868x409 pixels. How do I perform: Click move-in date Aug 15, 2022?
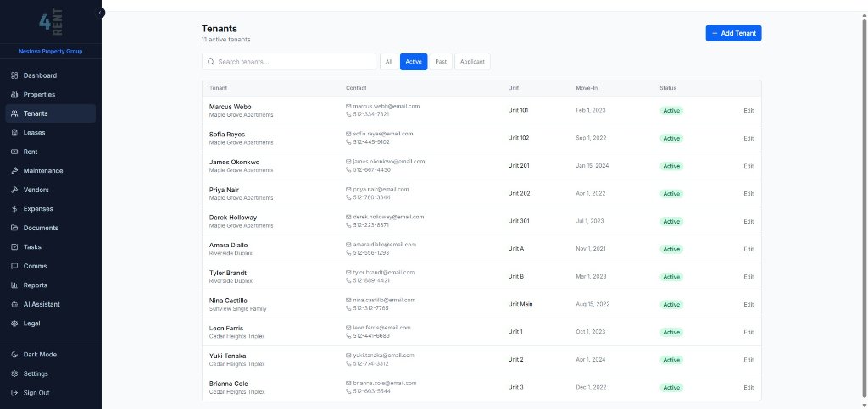(593, 304)
